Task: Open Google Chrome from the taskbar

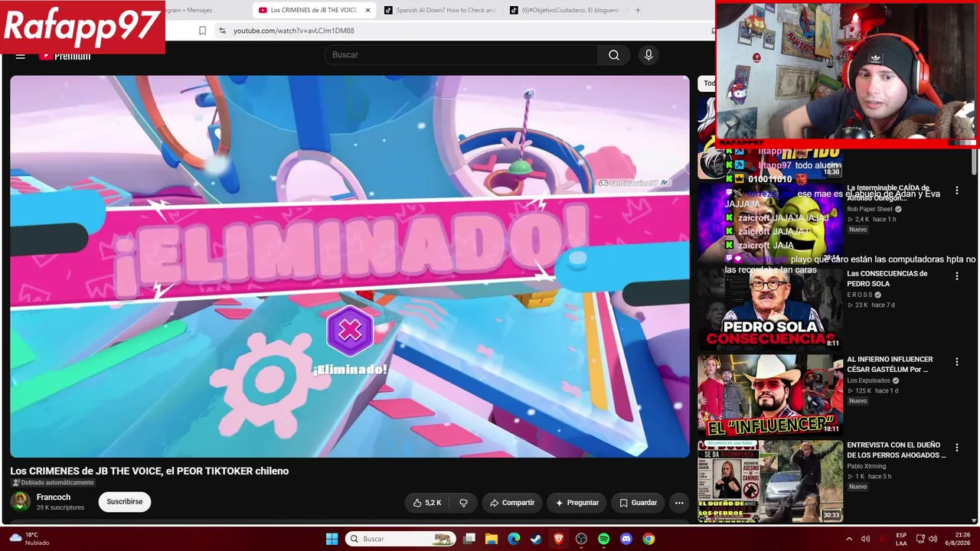Action: click(648, 539)
